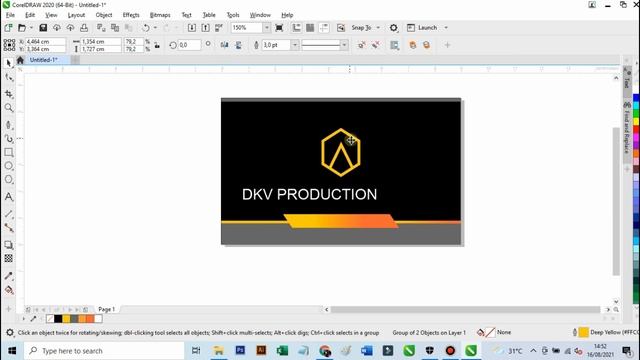Click the taskbar search box
The height and width of the screenshot is (360, 640).
click(104, 351)
